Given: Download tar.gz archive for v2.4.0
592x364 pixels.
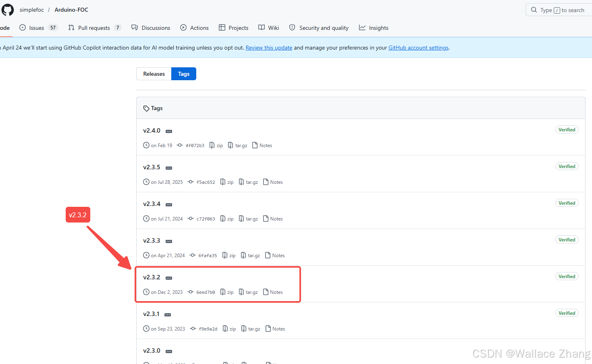Looking at the screenshot, I should [237, 146].
